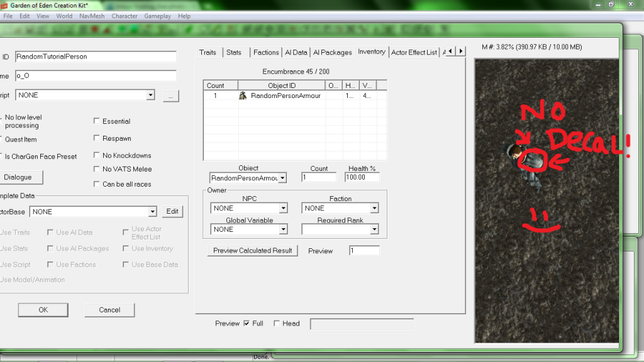Open the File menu
This screenshot has width=644, height=362.
8,16
